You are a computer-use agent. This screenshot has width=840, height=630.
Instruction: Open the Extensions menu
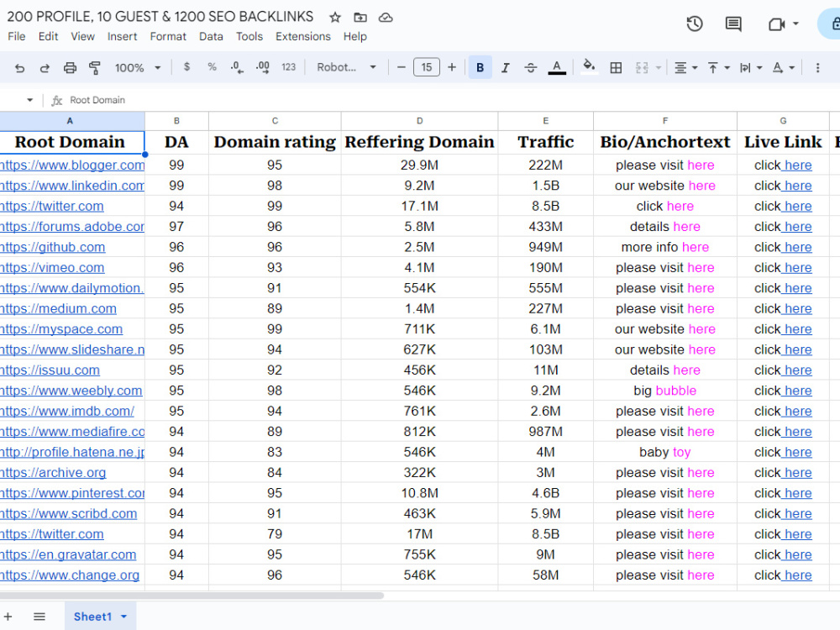[303, 36]
